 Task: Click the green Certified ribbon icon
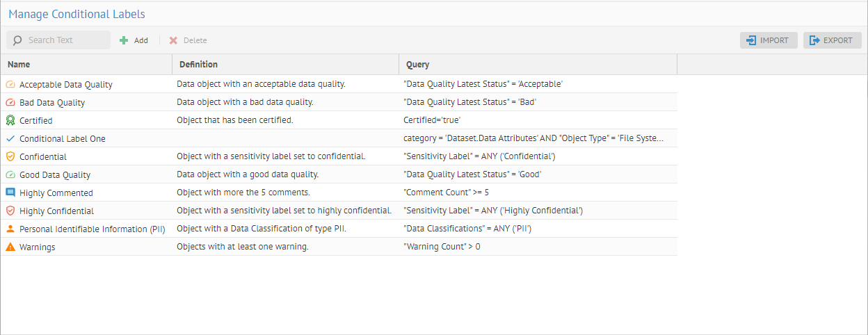point(10,120)
